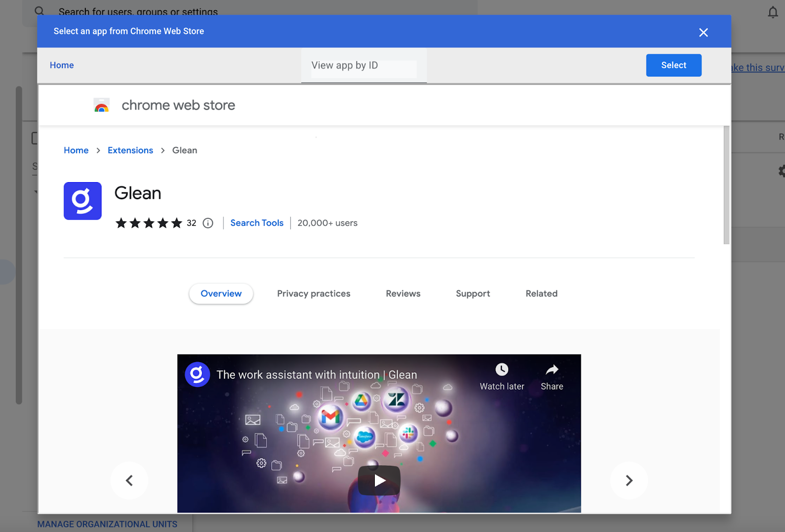
Task: Open the Search Tools category link
Action: (x=257, y=223)
